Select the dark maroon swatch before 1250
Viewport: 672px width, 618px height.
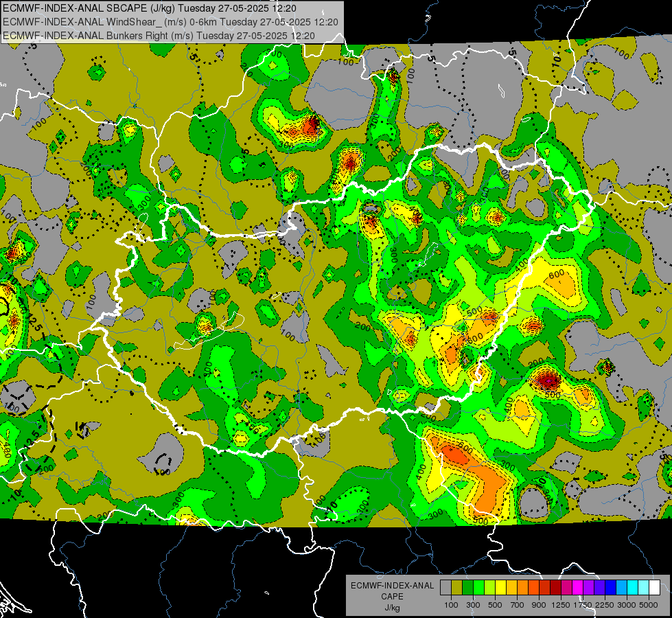coord(556,587)
